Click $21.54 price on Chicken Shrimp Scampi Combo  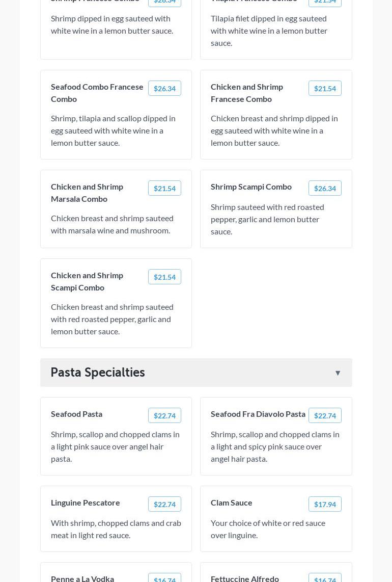(x=164, y=277)
